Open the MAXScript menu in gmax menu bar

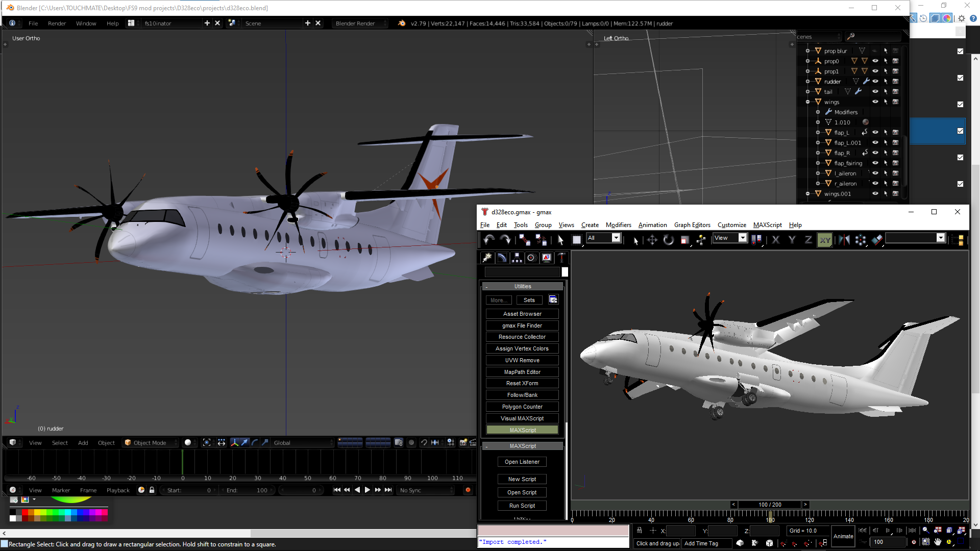(x=767, y=225)
